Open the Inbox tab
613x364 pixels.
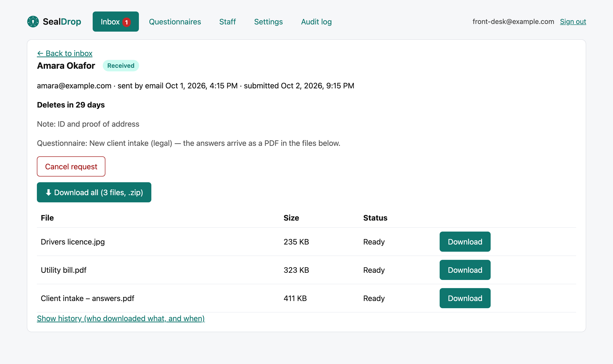click(116, 22)
